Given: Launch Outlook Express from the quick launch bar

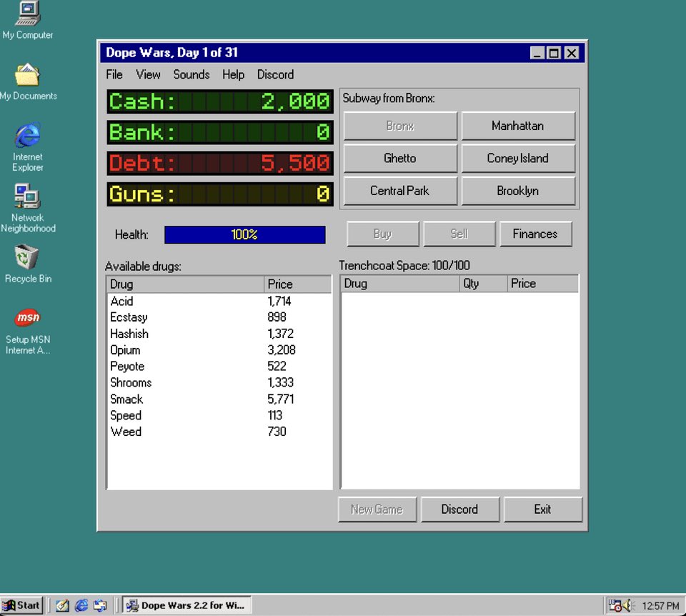Looking at the screenshot, I should pyautogui.click(x=101, y=605).
